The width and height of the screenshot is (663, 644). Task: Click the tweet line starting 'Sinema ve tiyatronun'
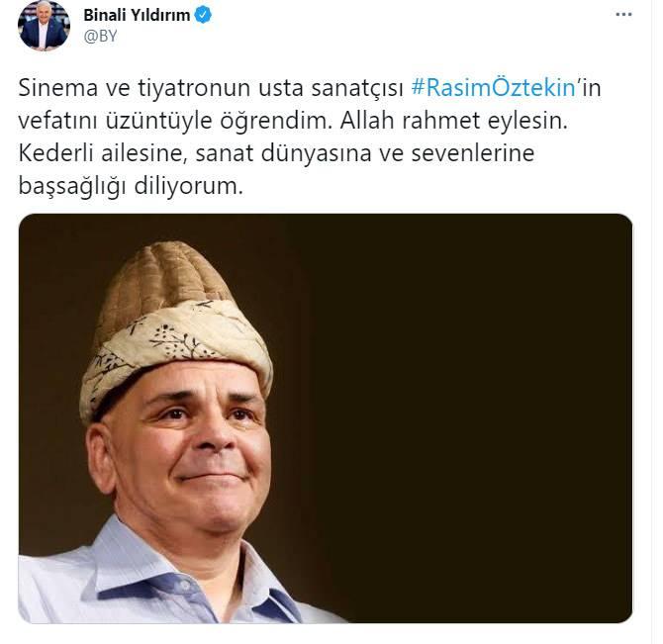coord(310,88)
